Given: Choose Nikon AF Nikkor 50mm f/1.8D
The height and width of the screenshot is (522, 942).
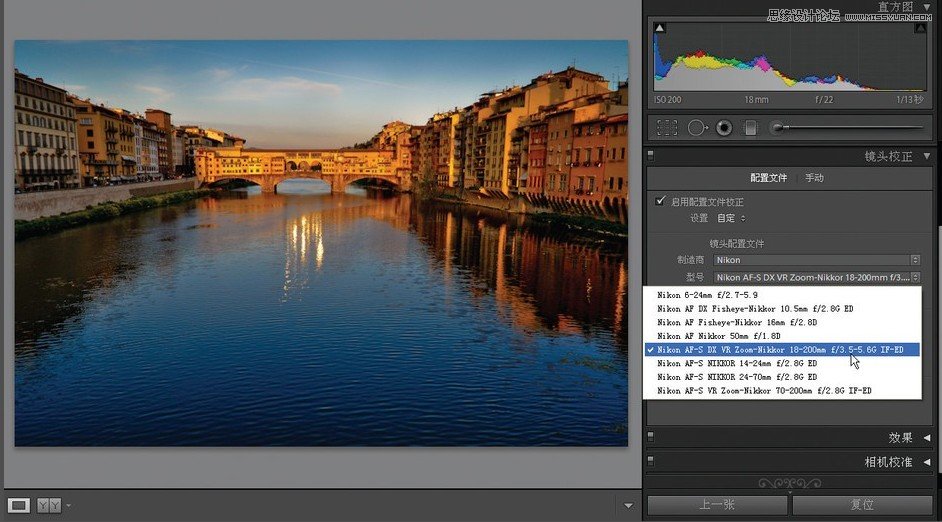Looking at the screenshot, I should point(782,336).
